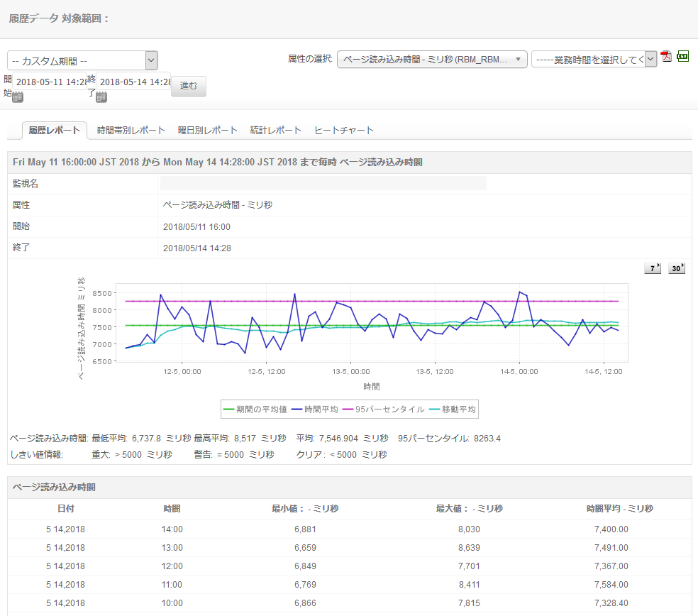Open the 曜日別レポート tab
The height and width of the screenshot is (616, 698).
208,131
